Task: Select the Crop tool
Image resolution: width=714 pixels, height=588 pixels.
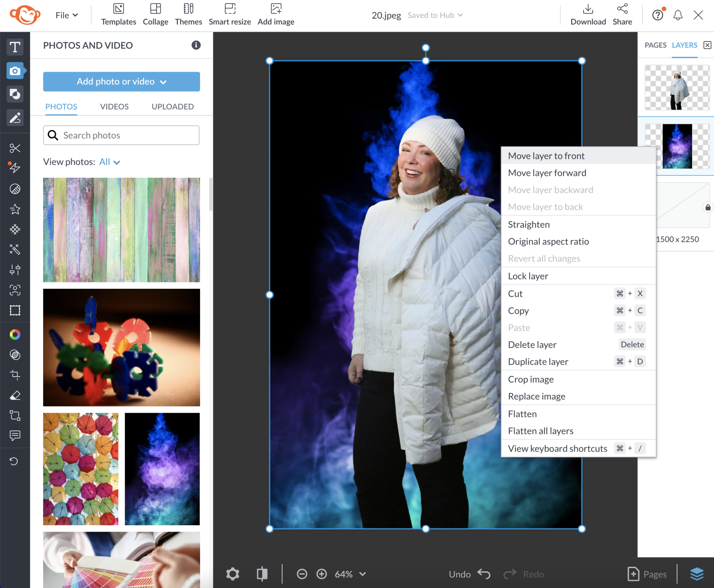Action: click(15, 375)
